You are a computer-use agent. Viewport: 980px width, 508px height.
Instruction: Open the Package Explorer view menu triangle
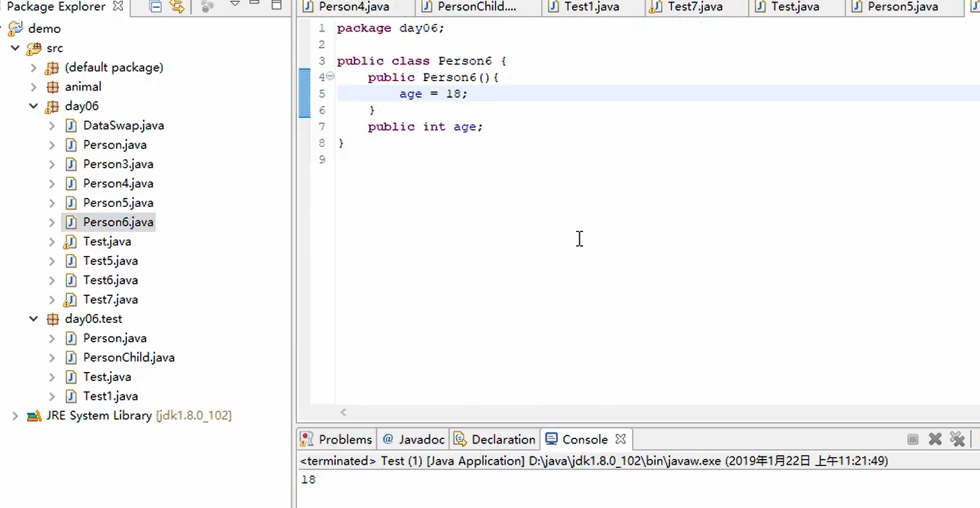coord(235,5)
